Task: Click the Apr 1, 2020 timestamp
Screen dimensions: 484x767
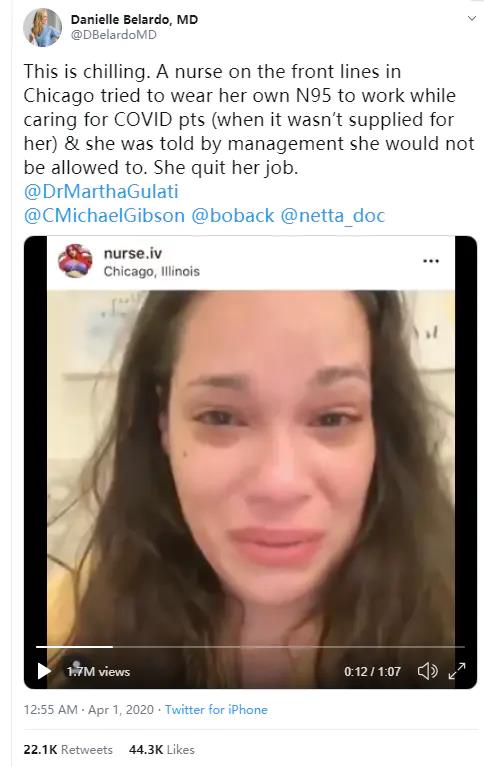Action: pos(121,709)
